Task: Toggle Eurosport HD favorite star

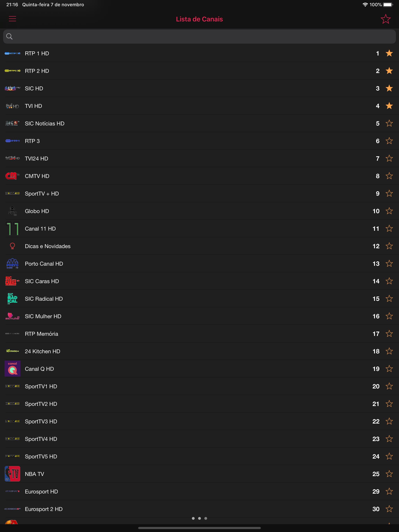Action: coord(389,491)
